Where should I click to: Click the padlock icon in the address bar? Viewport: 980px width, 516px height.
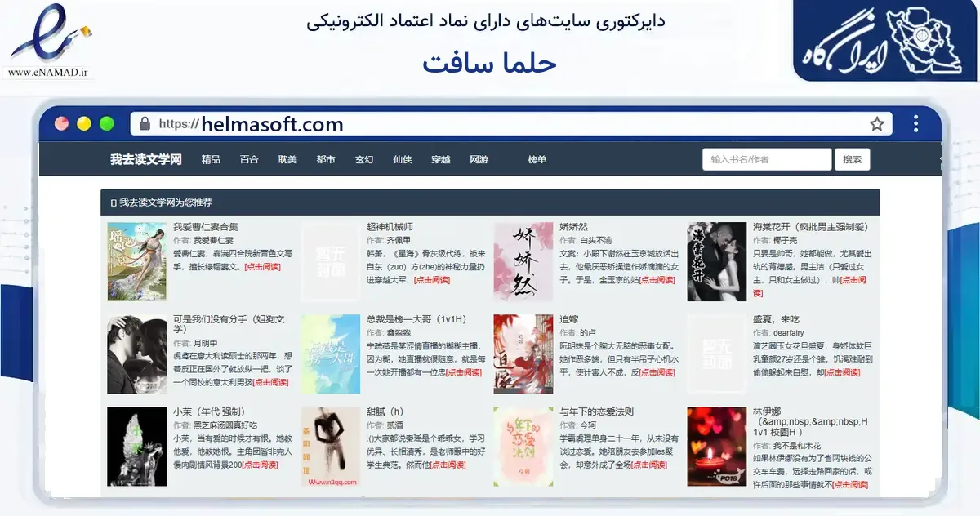click(145, 124)
